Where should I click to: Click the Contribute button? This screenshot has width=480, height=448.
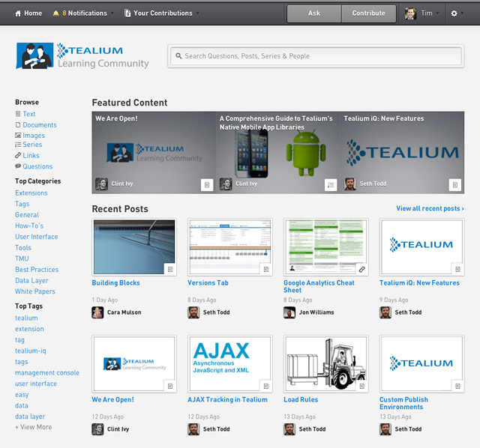click(x=368, y=13)
